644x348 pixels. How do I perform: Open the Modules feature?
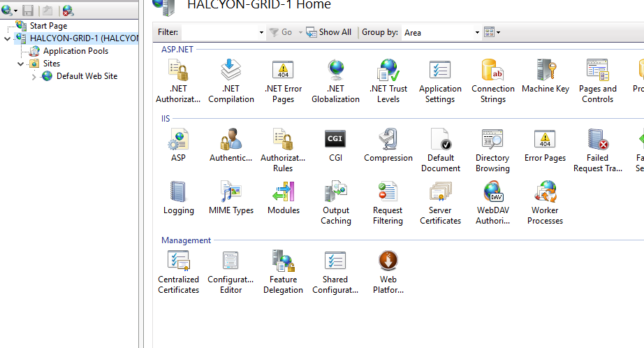pos(283,198)
